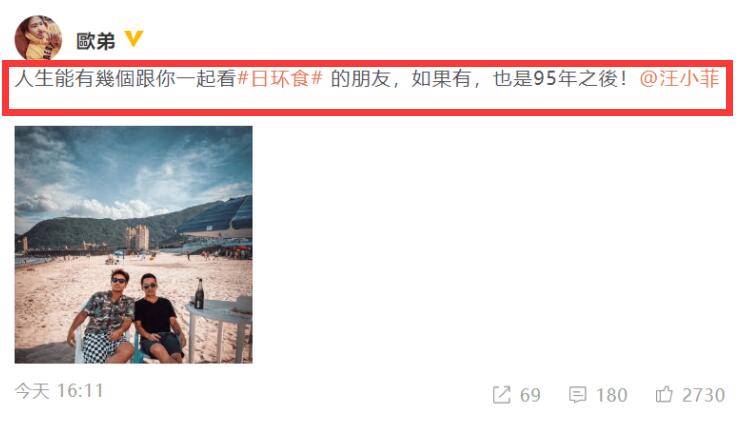Like the post with thumbs-up icon
The width and height of the screenshot is (746, 424).
[x=664, y=394]
